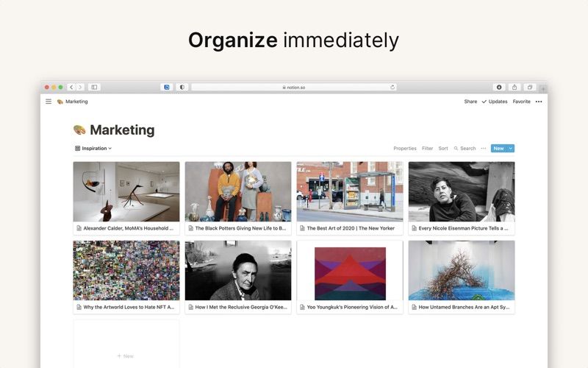Viewport: 588px width, 368px height.
Task: Click the palette icon beside the Marketing title
Action: tap(79, 130)
